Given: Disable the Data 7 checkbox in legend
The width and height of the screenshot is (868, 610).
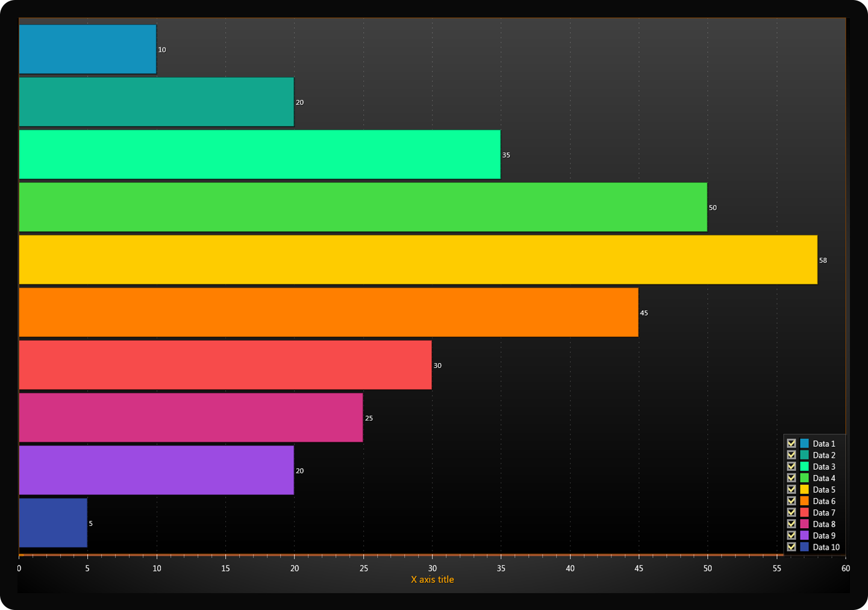Looking at the screenshot, I should [792, 512].
